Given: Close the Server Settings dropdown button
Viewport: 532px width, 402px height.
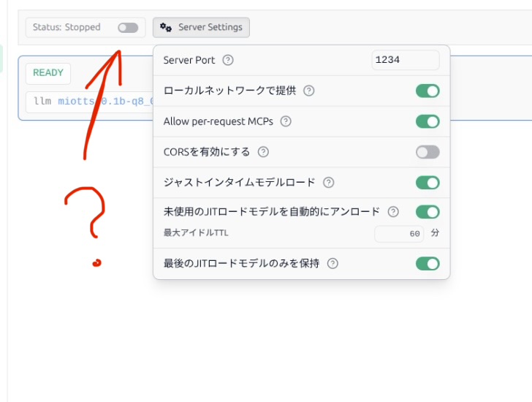Looking at the screenshot, I should 202,28.
